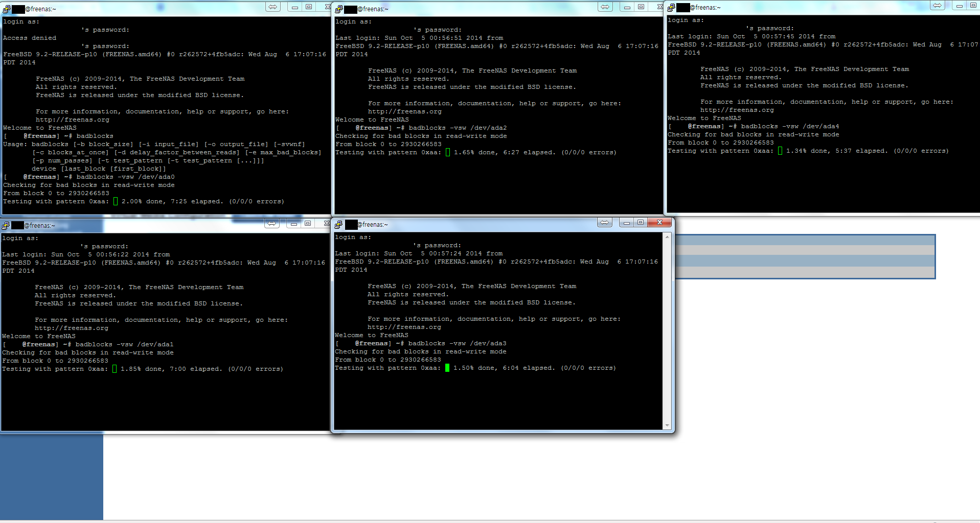Click 'Last login: Sun Oct 5 00:56:22' line

point(86,255)
